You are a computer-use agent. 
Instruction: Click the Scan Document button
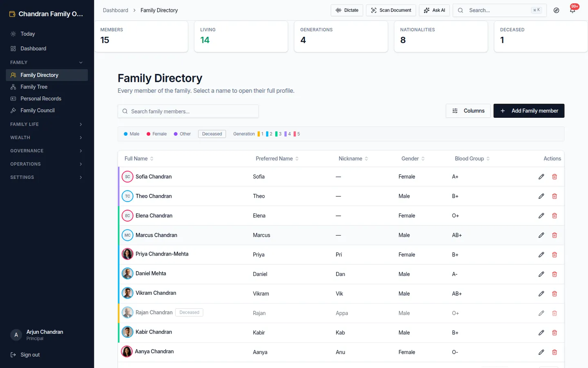[391, 10]
